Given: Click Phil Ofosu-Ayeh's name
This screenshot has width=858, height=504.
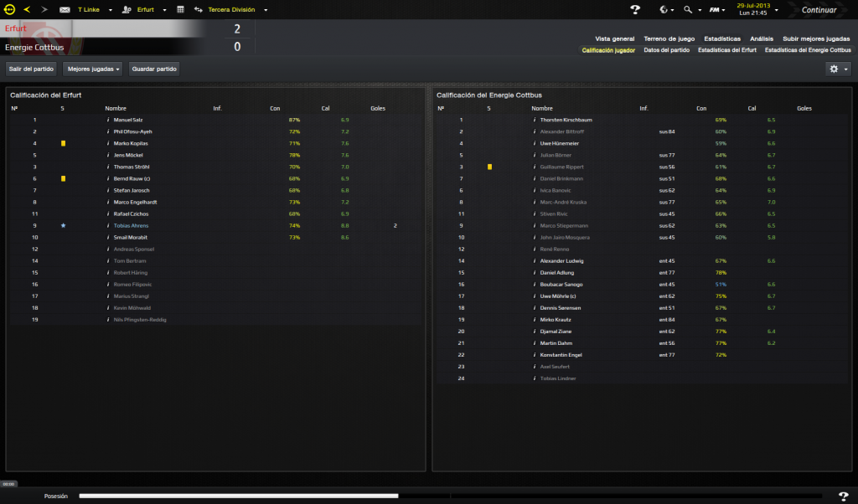Looking at the screenshot, I should pos(133,131).
